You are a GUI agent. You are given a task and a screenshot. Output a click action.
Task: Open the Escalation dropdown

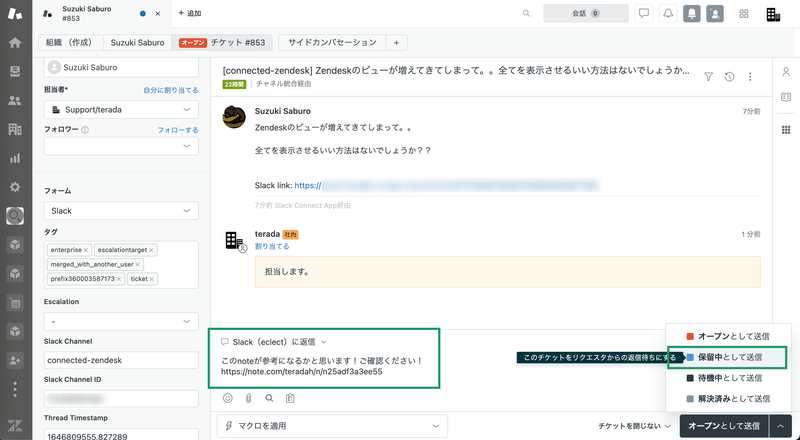pyautogui.click(x=121, y=322)
